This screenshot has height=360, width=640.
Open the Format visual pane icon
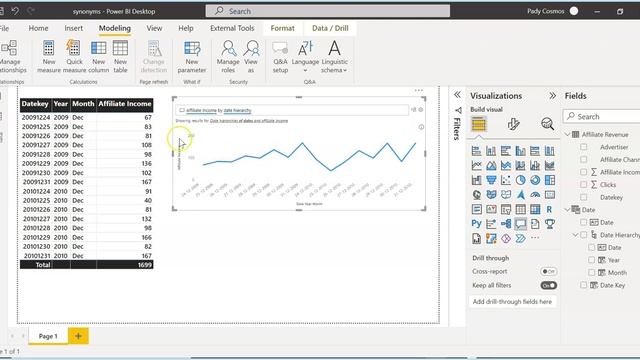point(513,124)
